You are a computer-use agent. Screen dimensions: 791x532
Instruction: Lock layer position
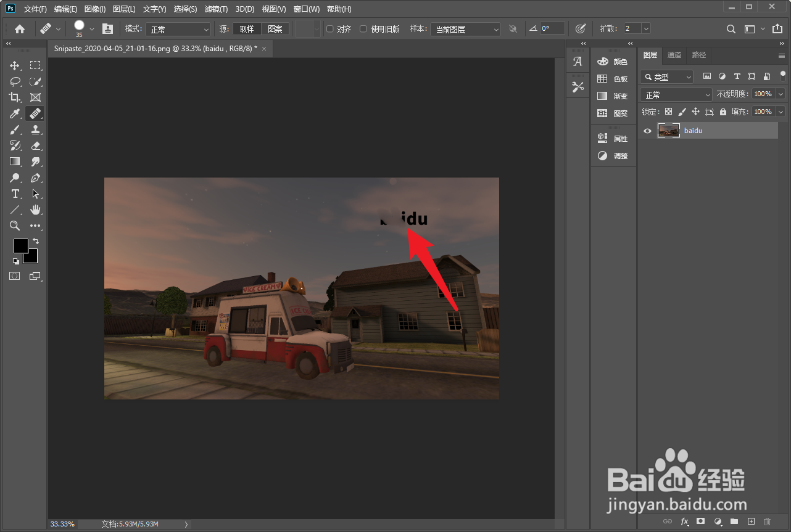(695, 112)
